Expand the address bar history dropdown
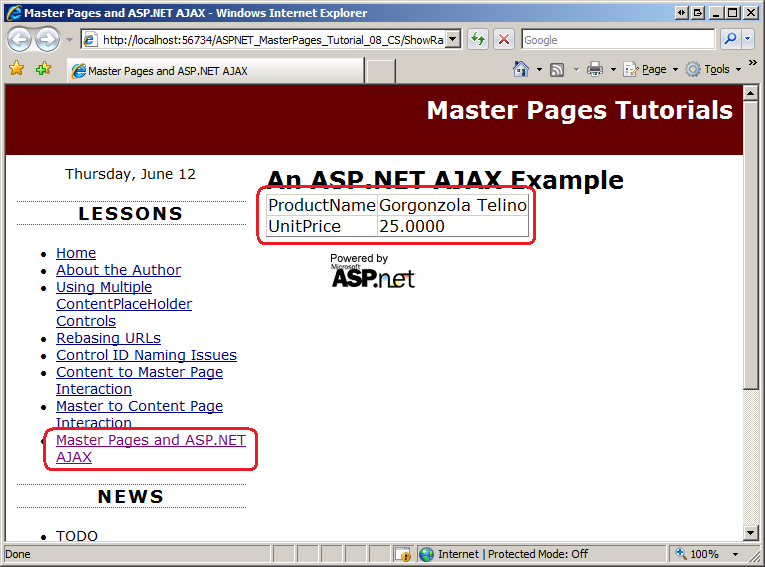The image size is (765, 567). 454,40
